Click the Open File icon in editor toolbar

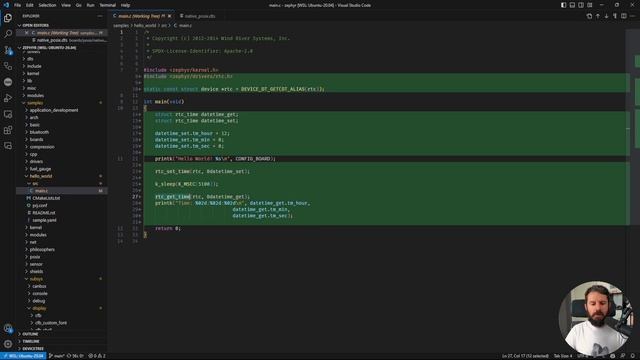coord(589,16)
